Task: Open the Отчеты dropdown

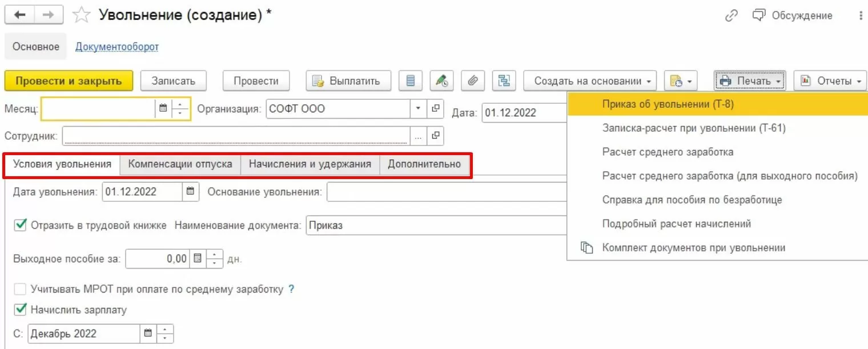Action: [x=830, y=81]
